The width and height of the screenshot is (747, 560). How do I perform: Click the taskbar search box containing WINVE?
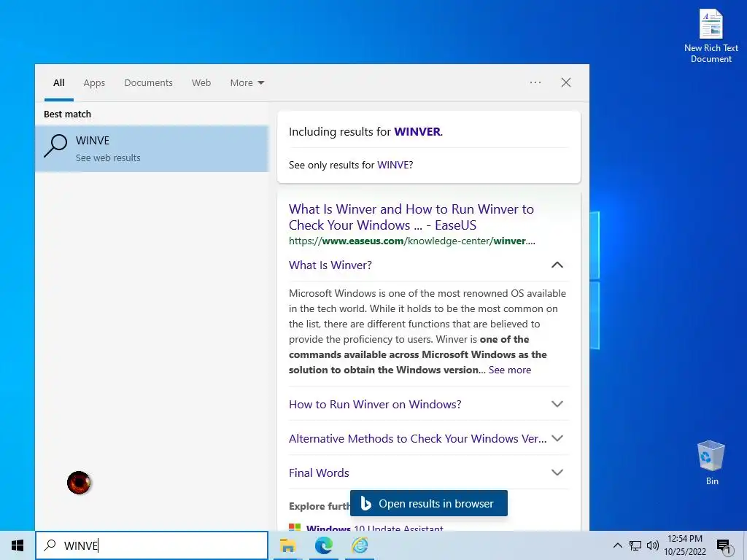tap(152, 545)
